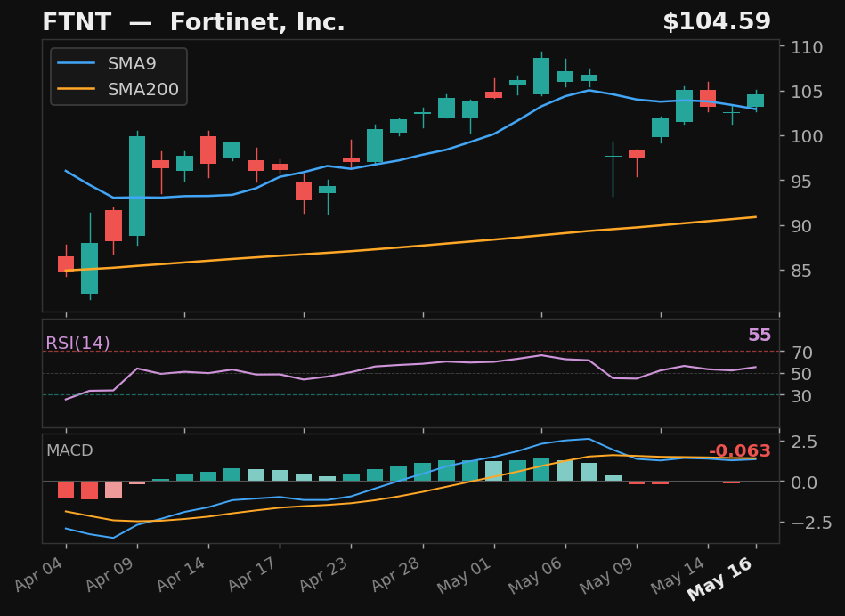Click the MACD 2.5 axis label
The width and height of the screenshot is (845, 616).
[804, 442]
